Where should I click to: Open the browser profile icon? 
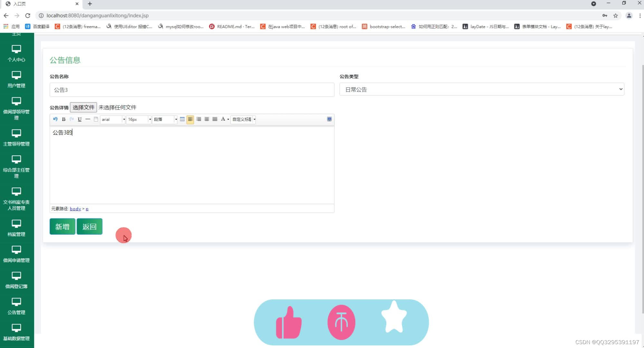click(629, 15)
